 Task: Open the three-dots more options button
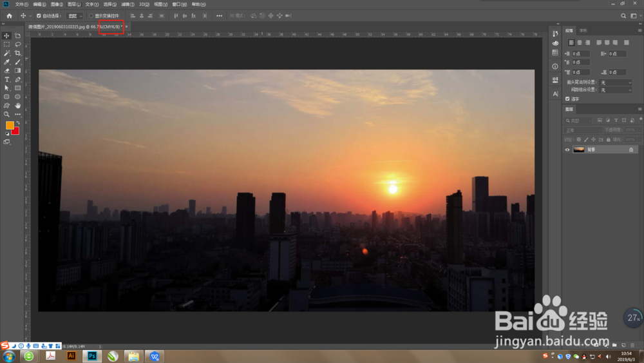[x=220, y=16]
